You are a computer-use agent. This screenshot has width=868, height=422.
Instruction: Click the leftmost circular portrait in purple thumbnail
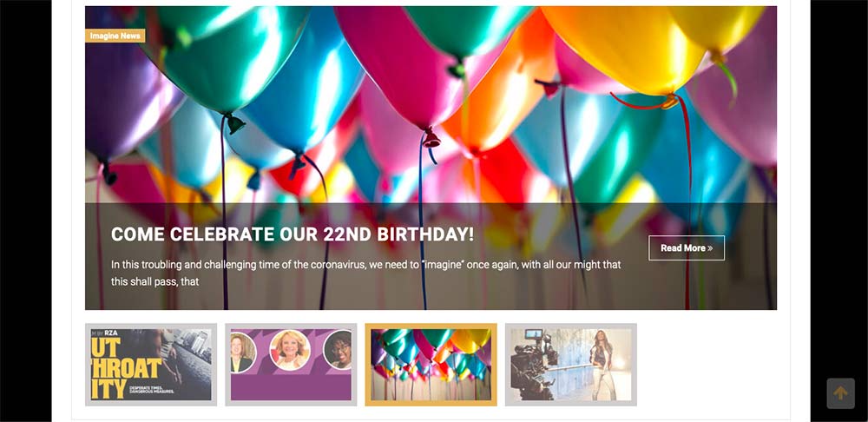click(242, 353)
